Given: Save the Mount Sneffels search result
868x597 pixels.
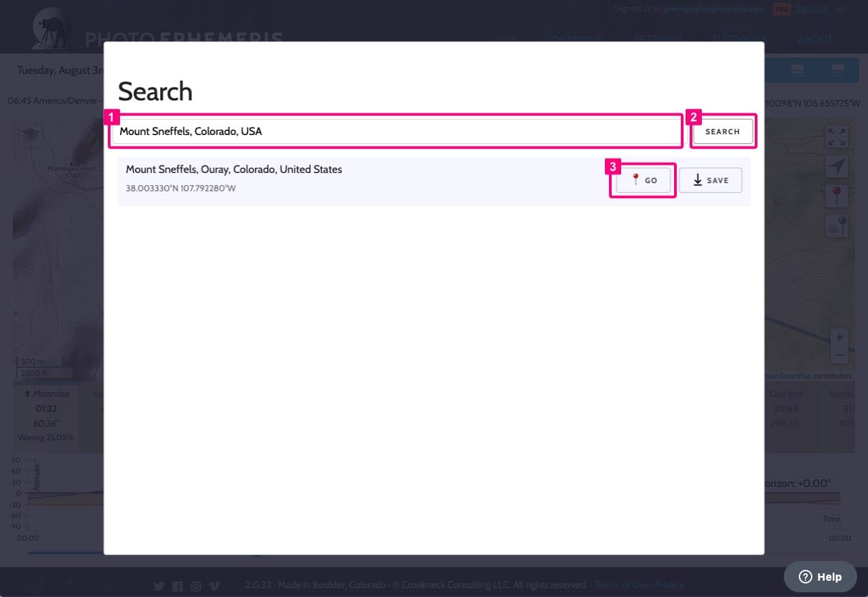Looking at the screenshot, I should [x=710, y=180].
